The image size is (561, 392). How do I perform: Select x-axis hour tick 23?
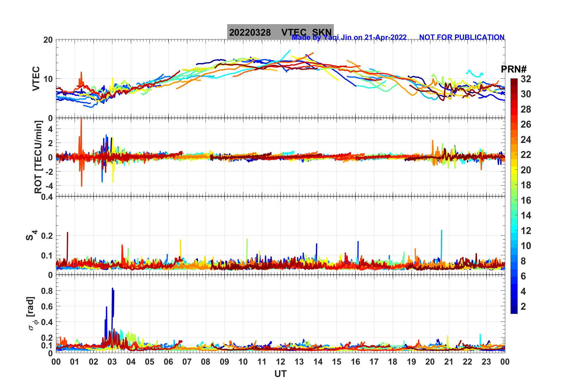coord(486,362)
